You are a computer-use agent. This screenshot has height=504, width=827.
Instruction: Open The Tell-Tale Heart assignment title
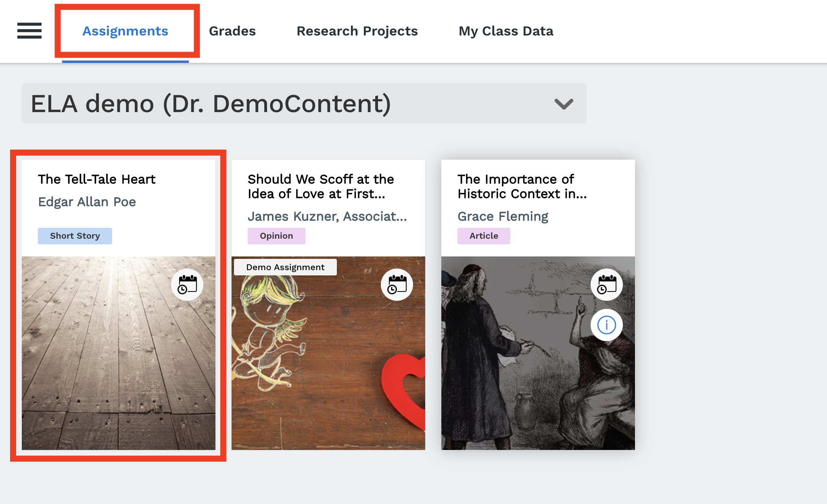click(x=97, y=179)
